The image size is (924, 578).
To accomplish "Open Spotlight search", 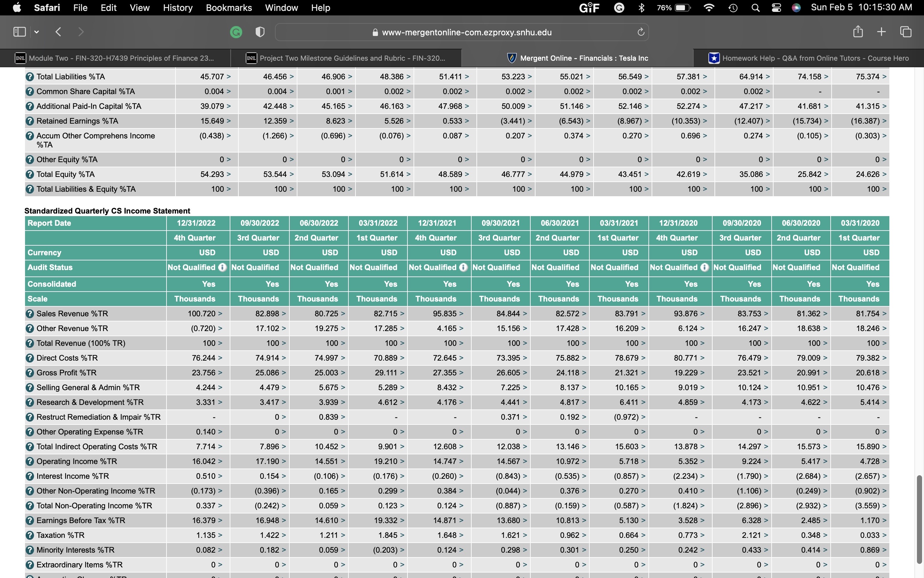I will point(755,8).
